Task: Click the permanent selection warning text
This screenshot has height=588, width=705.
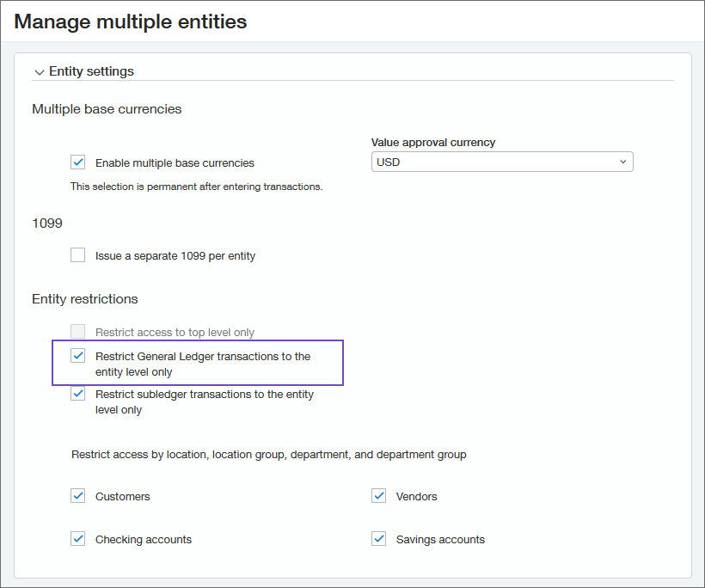Action: point(196,187)
